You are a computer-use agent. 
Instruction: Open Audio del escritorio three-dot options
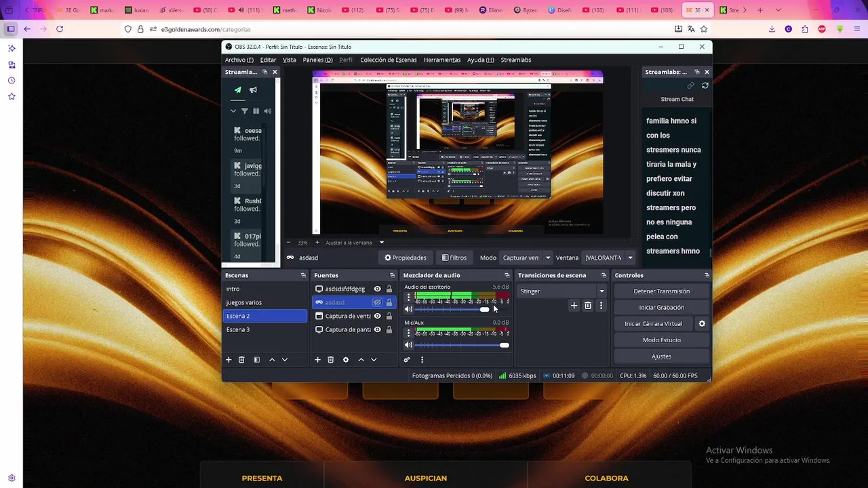[x=408, y=298]
